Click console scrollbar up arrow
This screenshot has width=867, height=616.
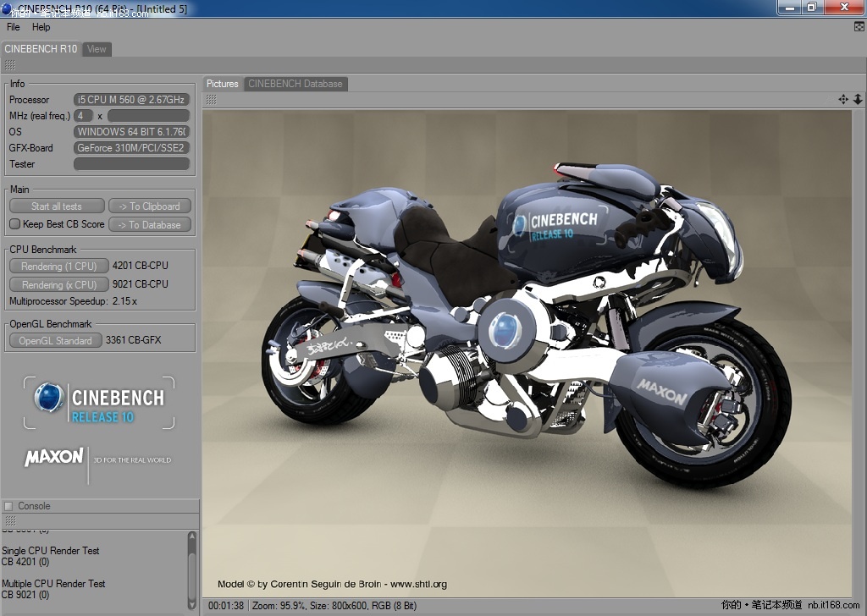click(192, 536)
